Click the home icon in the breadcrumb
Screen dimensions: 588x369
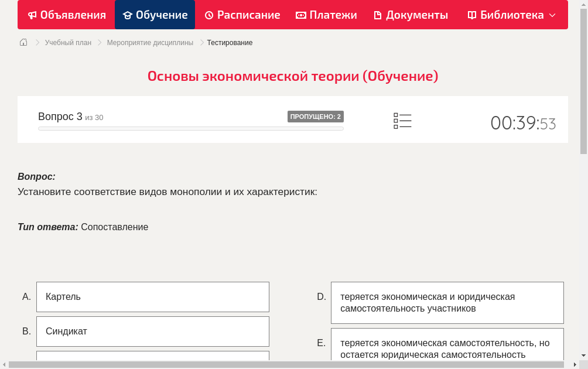click(x=23, y=42)
